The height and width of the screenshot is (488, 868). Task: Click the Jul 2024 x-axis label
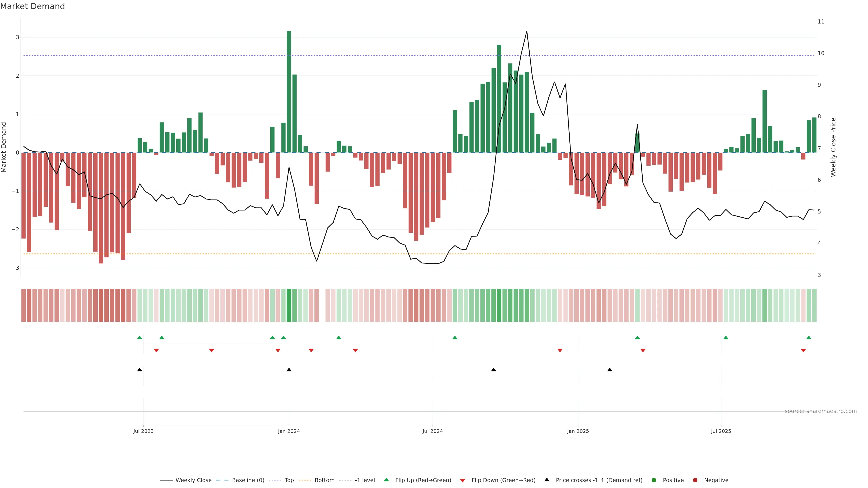(432, 431)
